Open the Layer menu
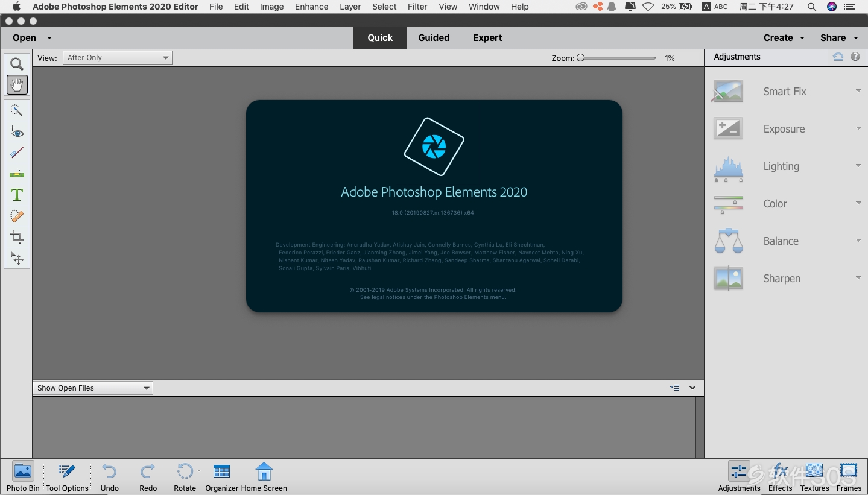The width and height of the screenshot is (868, 495). [350, 7]
